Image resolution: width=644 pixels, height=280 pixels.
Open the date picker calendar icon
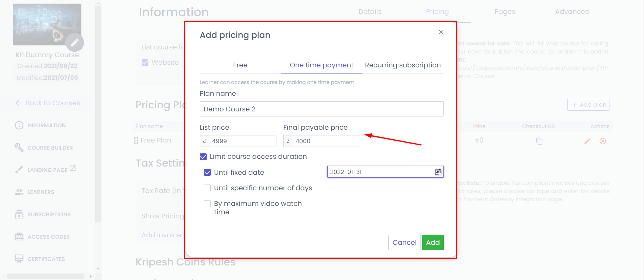(x=438, y=172)
